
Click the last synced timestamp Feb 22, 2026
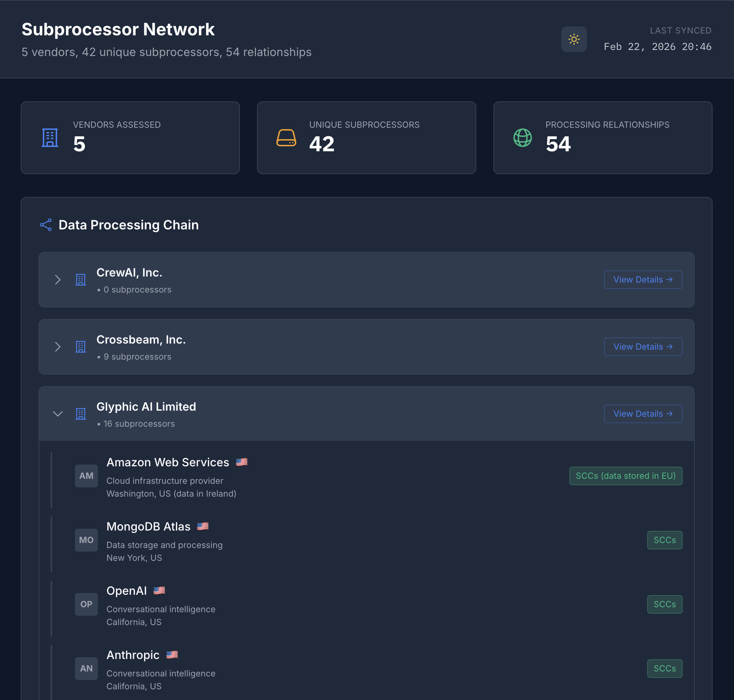click(x=658, y=47)
